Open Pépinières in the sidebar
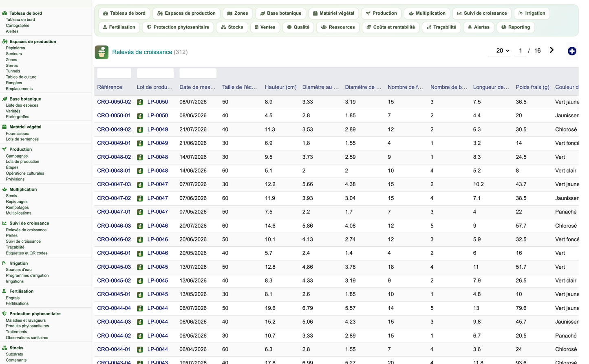589x364 pixels. pyautogui.click(x=15, y=48)
